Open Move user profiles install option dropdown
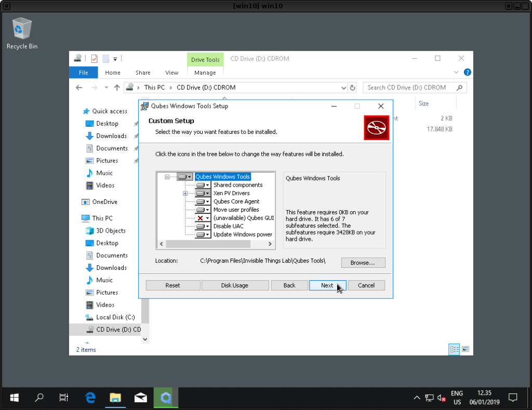 coord(203,210)
